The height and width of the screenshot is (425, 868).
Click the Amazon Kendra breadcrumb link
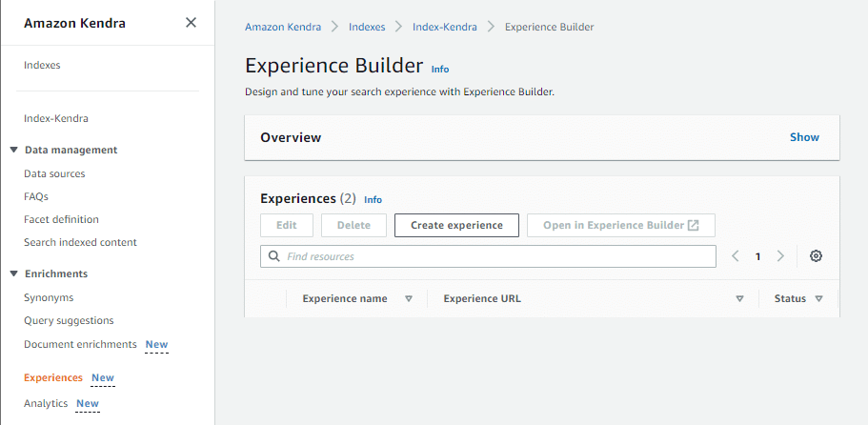click(283, 27)
